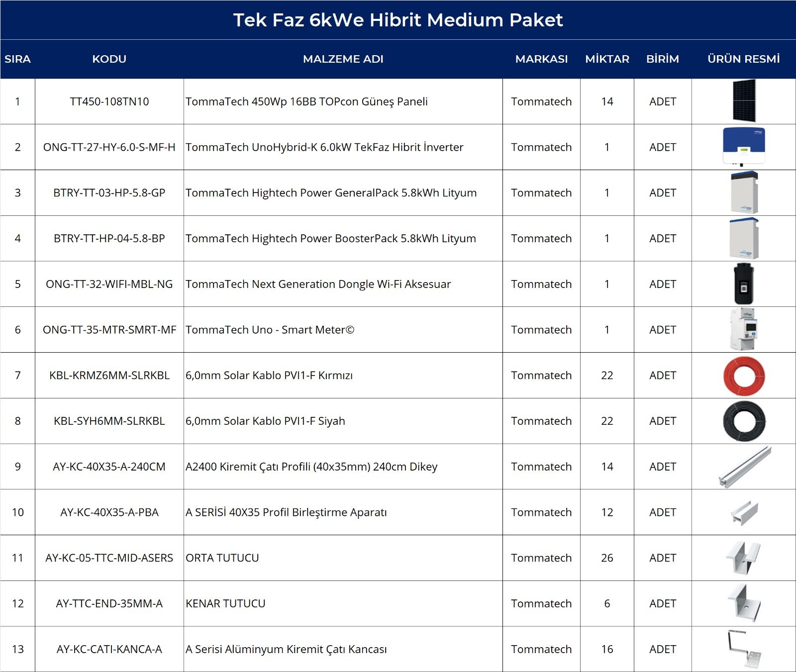Viewport: 796px width, 672px height.
Task: Select quantity 12 in the profile joiner row
Action: [607, 512]
